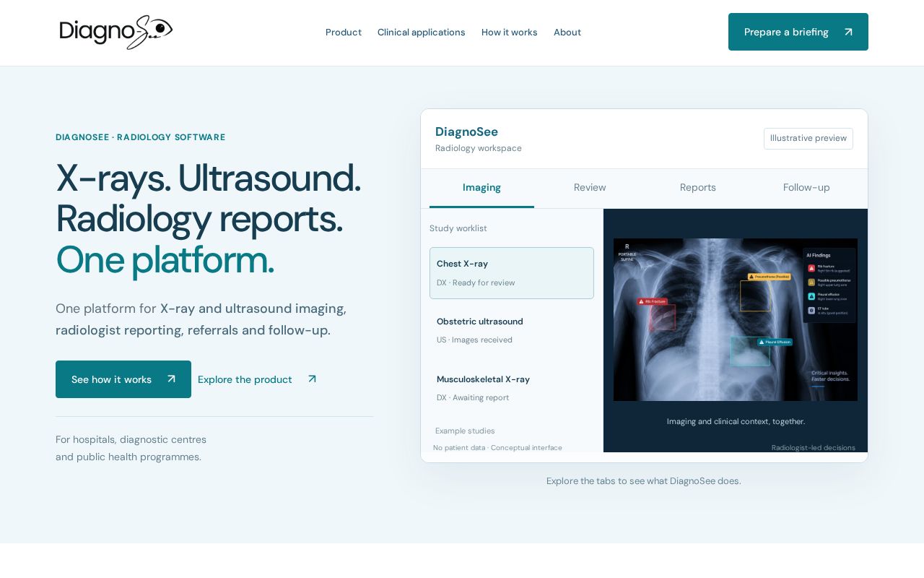The image size is (924, 578).
Task: Switch to the Review tab
Action: pyautogui.click(x=590, y=188)
